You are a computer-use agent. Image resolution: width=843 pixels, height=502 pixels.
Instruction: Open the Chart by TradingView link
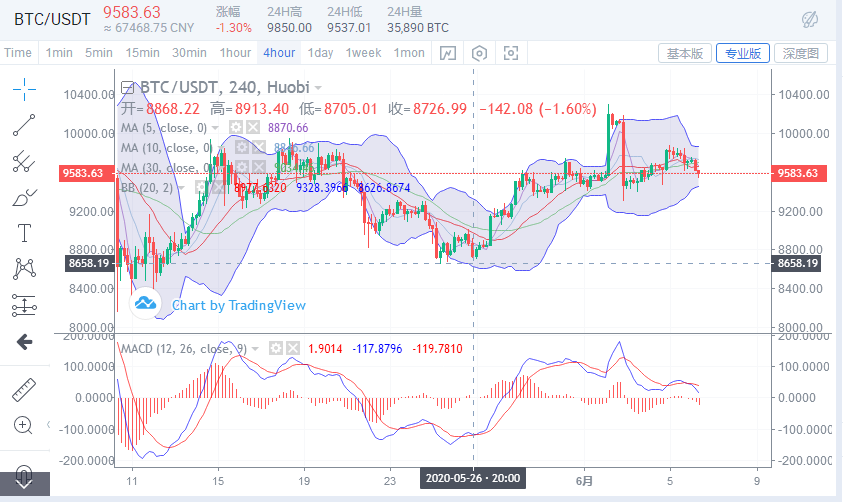coord(239,305)
